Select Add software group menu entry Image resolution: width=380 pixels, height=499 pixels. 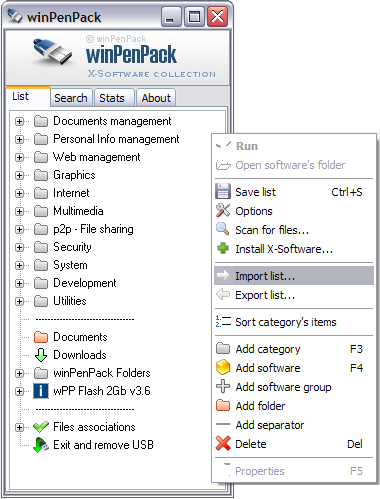point(295,387)
